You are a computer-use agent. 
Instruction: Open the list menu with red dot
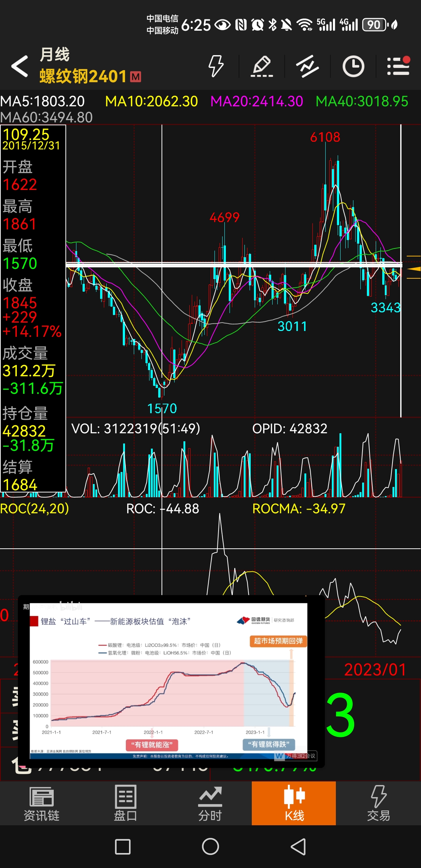point(398,66)
